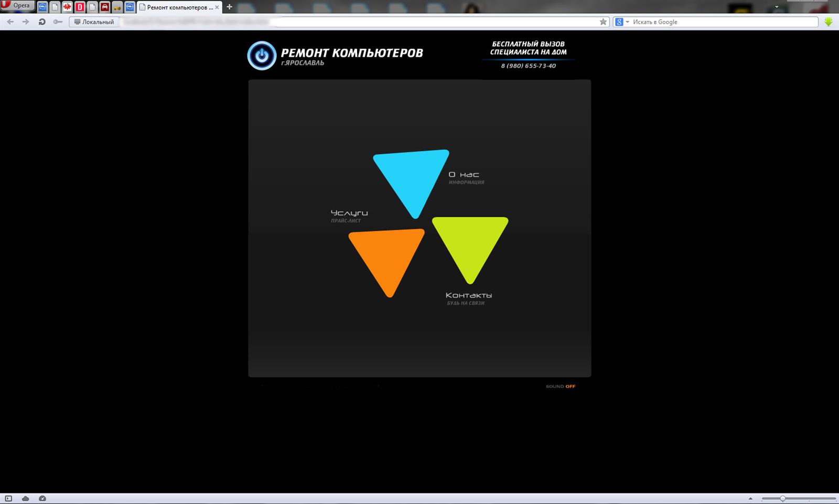The width and height of the screenshot is (839, 504).
Task: Click the phone number 8 (980) 655-73-40
Action: click(x=529, y=66)
